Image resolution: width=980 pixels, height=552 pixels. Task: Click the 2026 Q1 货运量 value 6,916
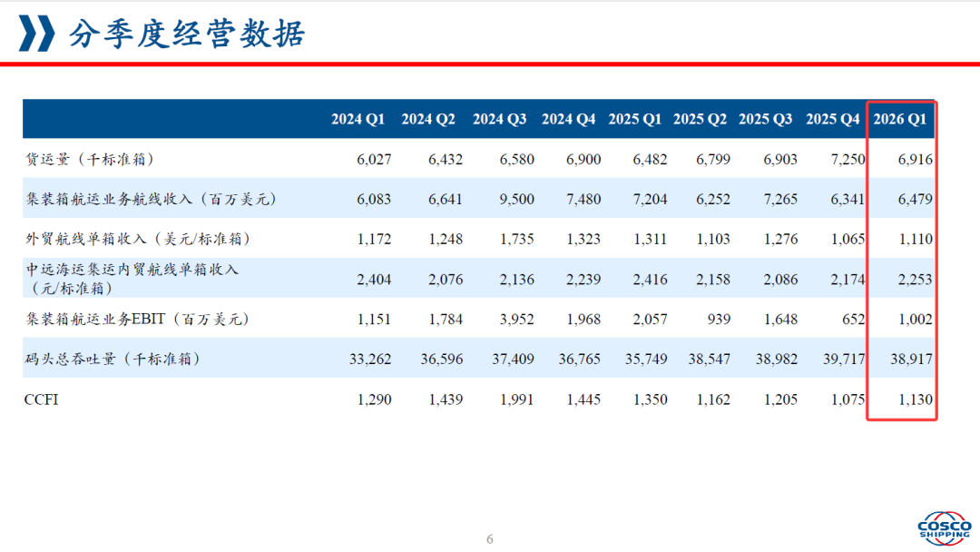click(x=915, y=159)
